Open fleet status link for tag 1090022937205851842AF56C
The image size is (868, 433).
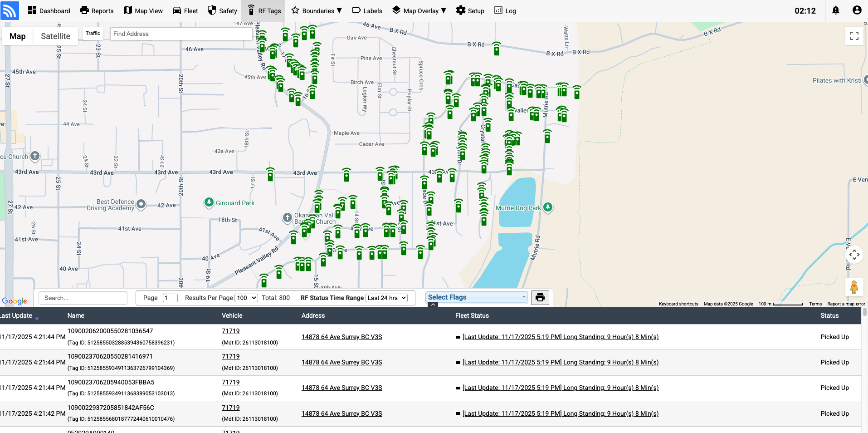click(x=561, y=413)
